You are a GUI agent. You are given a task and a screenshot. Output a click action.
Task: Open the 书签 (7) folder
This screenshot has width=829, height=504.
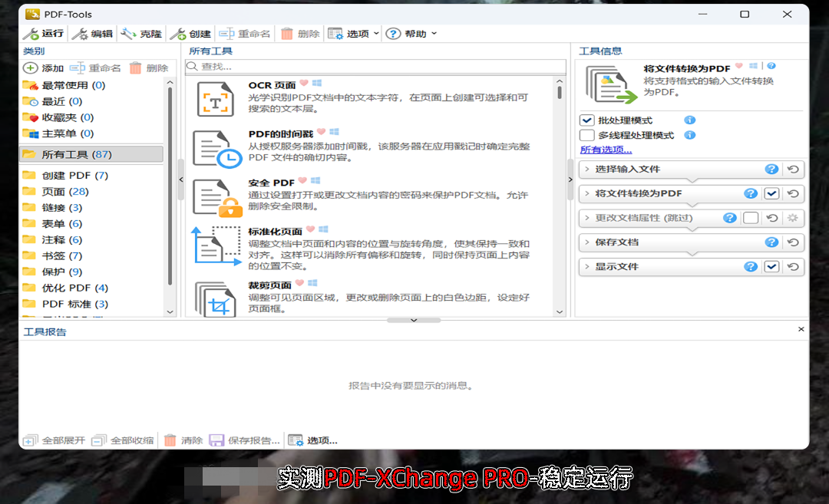pos(52,255)
